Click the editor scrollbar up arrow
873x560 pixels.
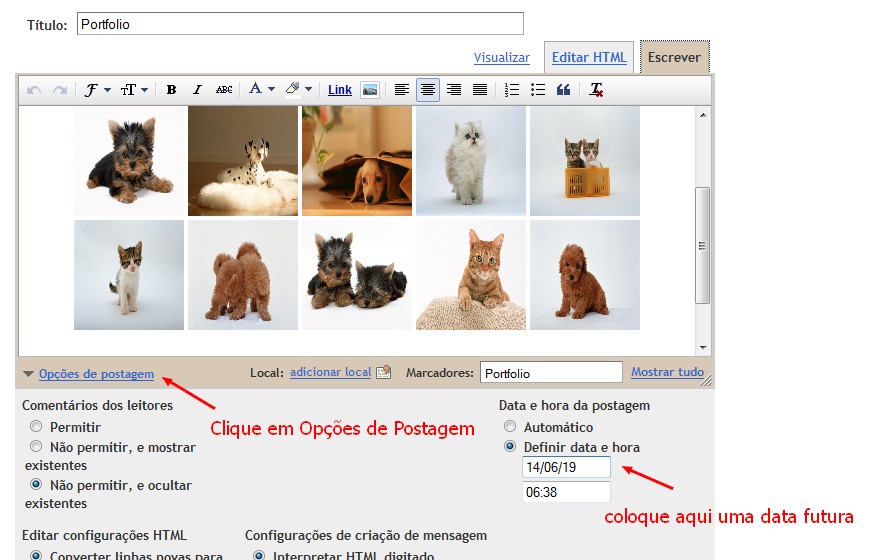pos(703,115)
